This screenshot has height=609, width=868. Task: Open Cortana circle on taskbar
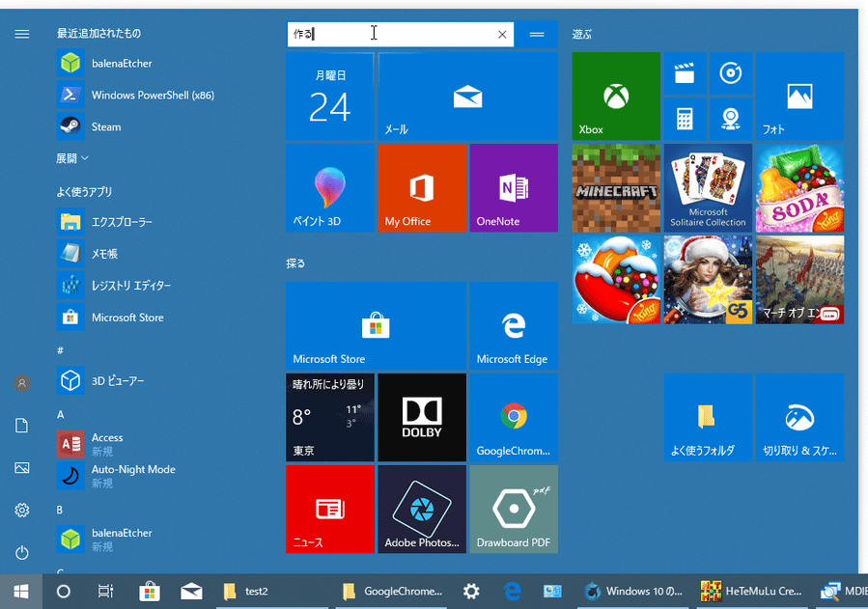point(64,592)
